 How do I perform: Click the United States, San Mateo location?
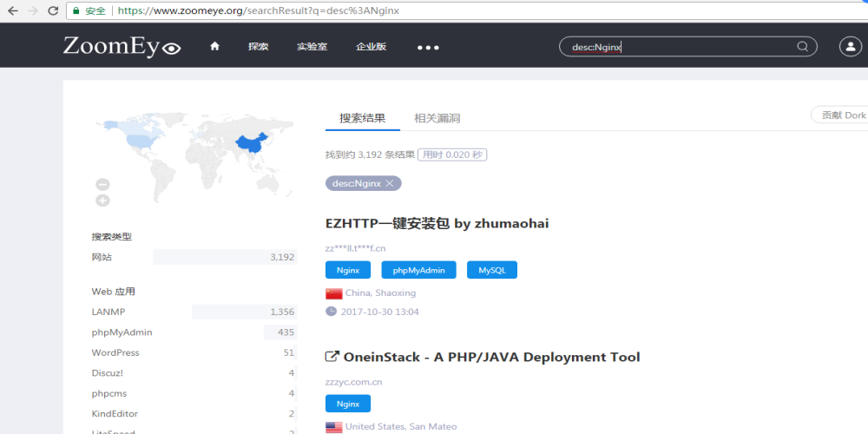point(401,427)
